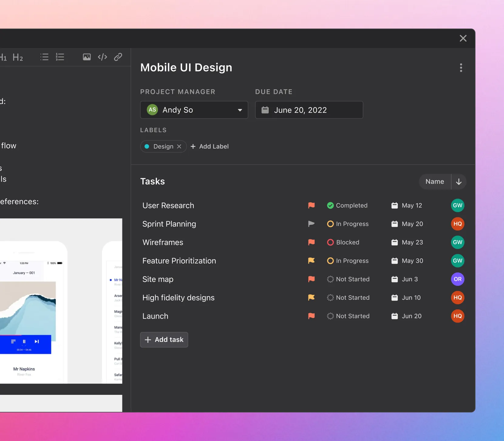The height and width of the screenshot is (441, 504).
Task: Open the Blocked status on Wireframes
Action: pos(330,242)
